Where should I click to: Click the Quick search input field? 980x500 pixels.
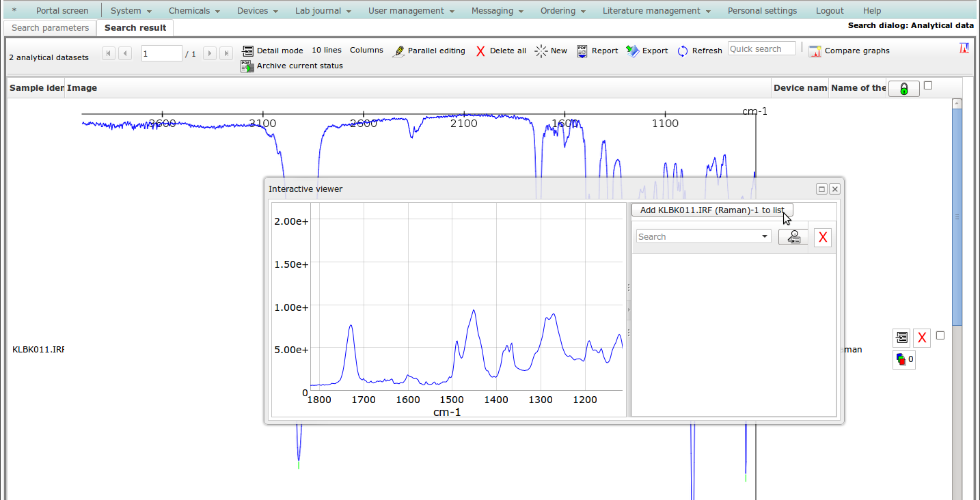click(761, 49)
